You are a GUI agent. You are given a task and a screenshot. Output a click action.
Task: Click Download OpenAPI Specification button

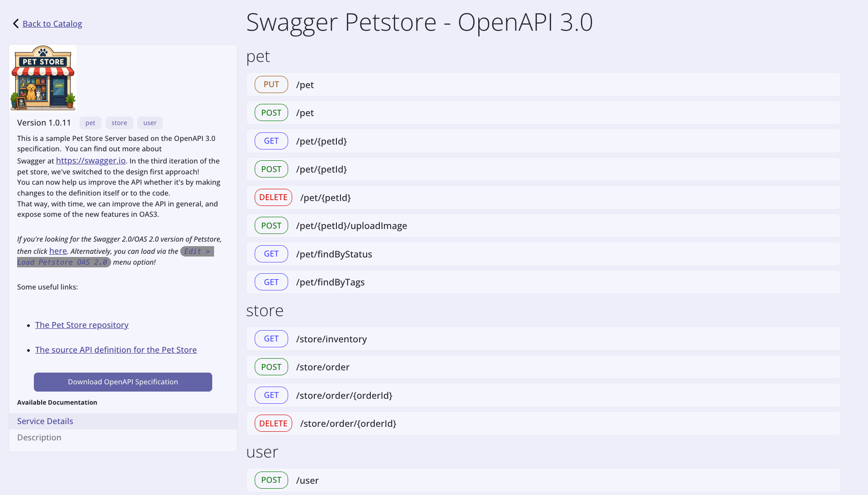pos(123,382)
